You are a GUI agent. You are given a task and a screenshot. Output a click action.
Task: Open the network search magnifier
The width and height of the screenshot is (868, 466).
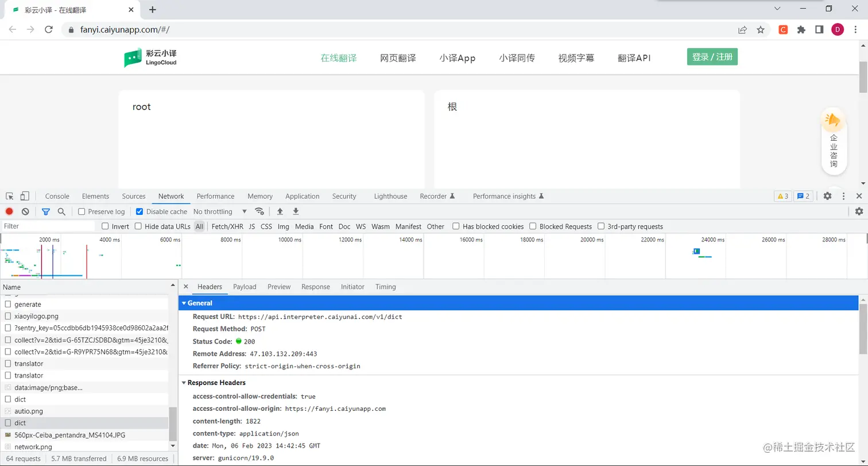[61, 211]
